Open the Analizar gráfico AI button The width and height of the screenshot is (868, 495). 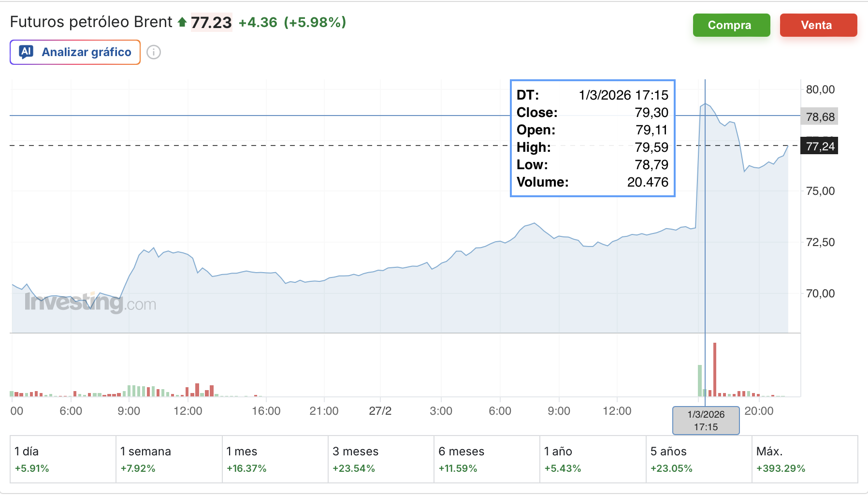coord(75,52)
